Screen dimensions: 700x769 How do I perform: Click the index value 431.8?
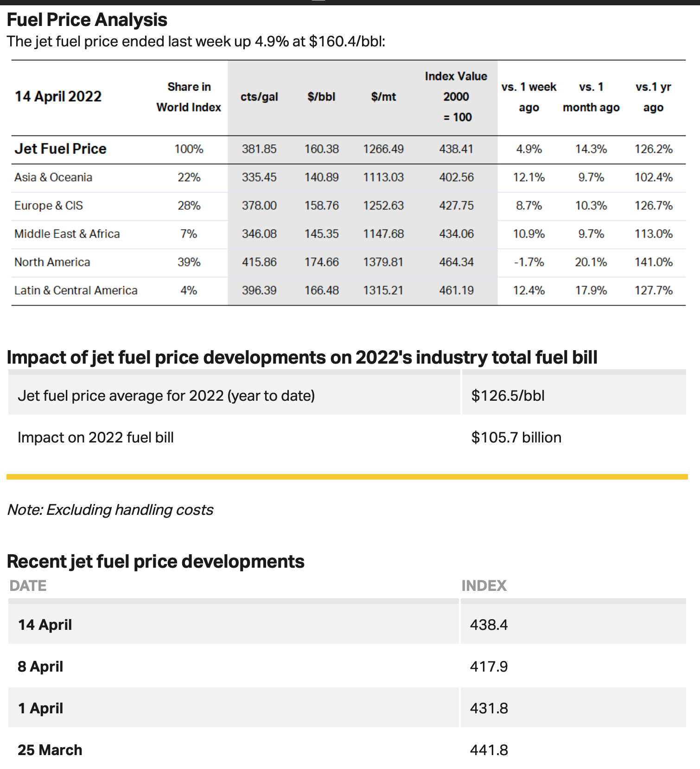(489, 708)
